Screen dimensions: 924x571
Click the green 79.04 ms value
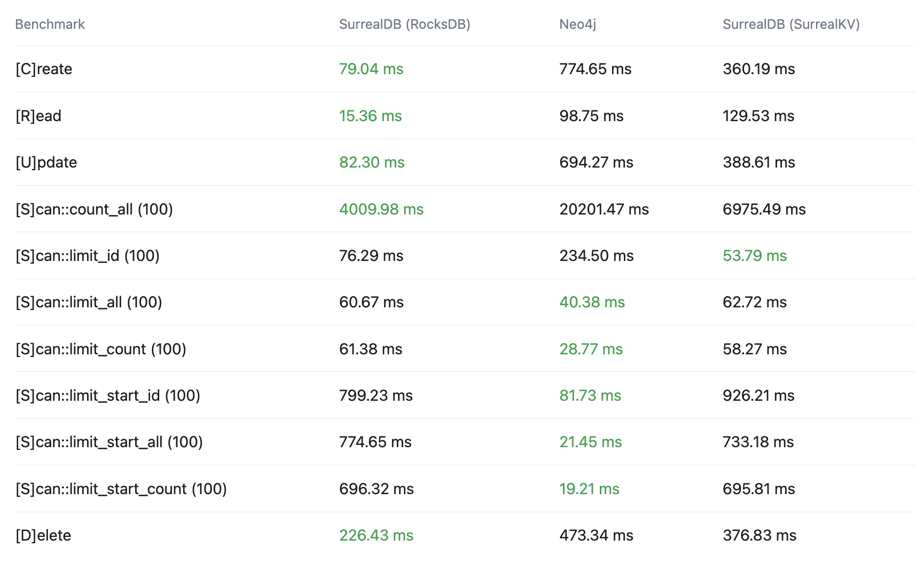(x=371, y=69)
